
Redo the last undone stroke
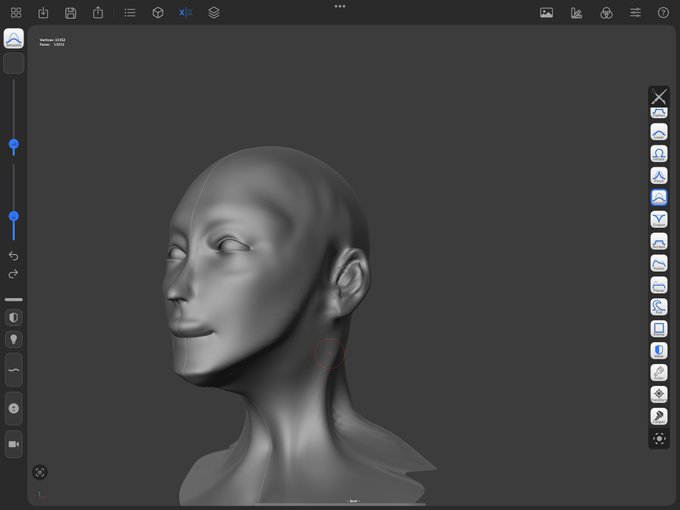click(13, 274)
